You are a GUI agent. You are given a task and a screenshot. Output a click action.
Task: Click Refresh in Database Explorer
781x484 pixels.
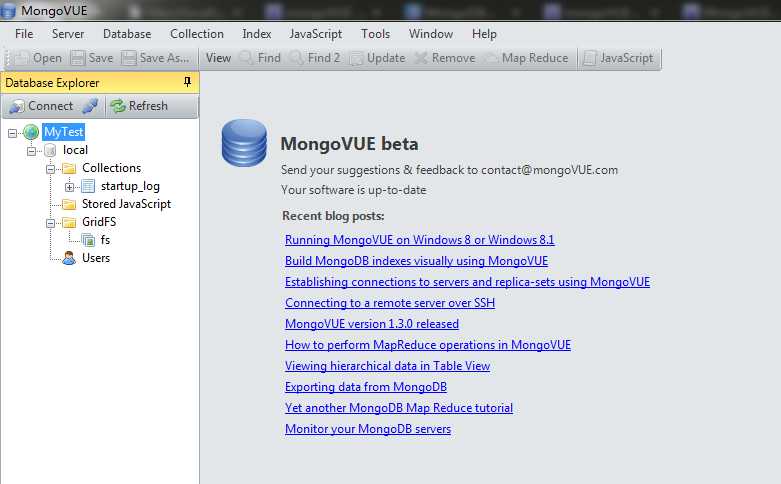click(x=139, y=106)
